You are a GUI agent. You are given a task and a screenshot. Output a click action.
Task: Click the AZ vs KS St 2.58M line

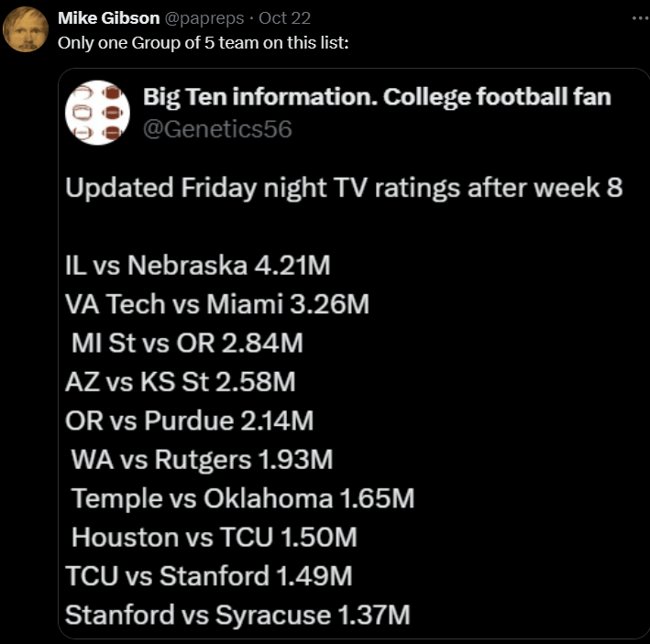pos(181,382)
